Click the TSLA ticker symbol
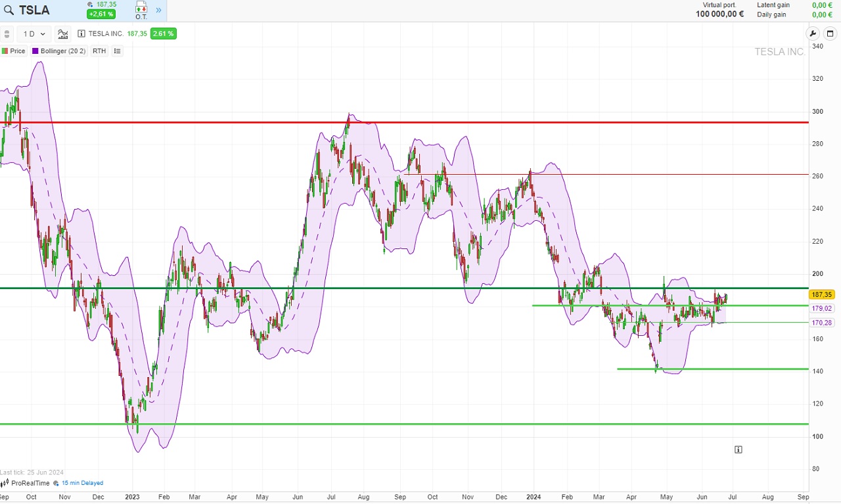 34,10
